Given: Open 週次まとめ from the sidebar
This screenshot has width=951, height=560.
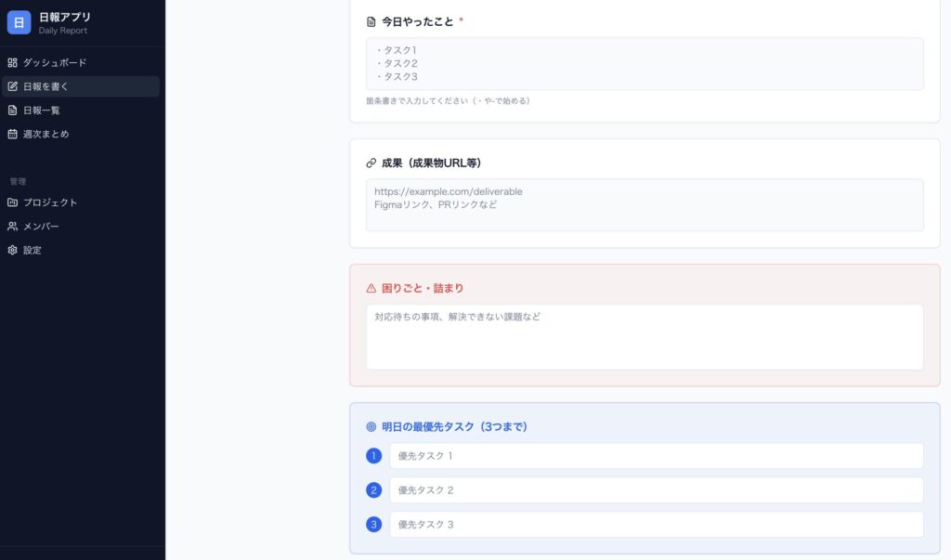Looking at the screenshot, I should click(x=46, y=134).
